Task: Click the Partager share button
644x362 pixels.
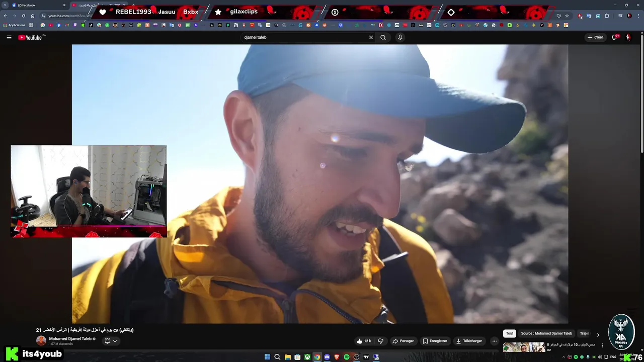Action: tap(403, 341)
